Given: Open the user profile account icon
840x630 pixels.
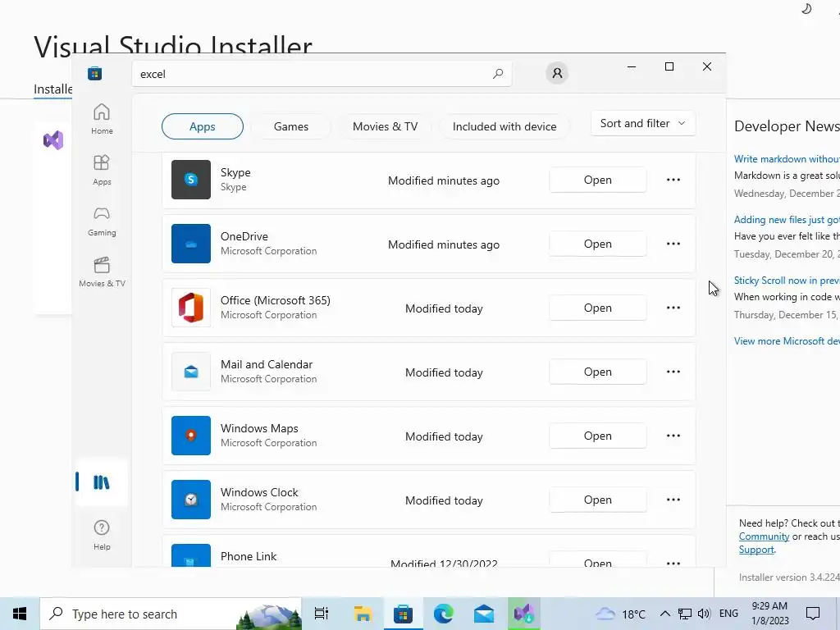Looking at the screenshot, I should coord(557,73).
